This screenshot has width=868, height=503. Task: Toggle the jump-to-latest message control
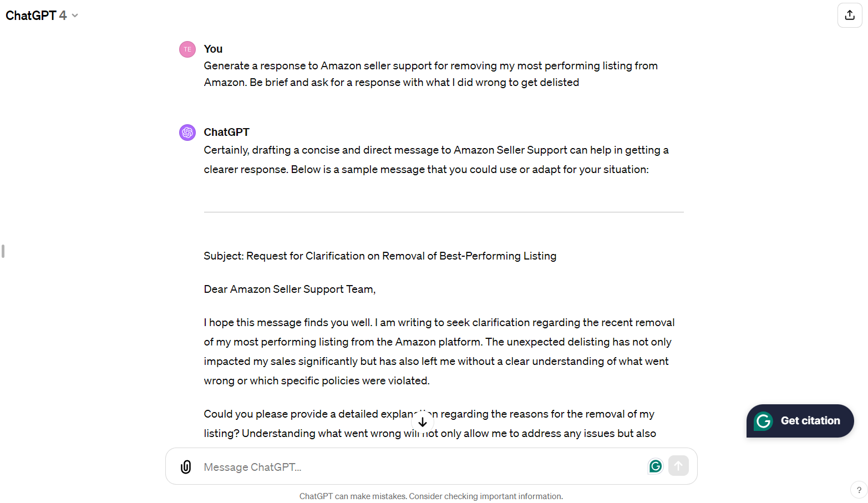point(422,422)
